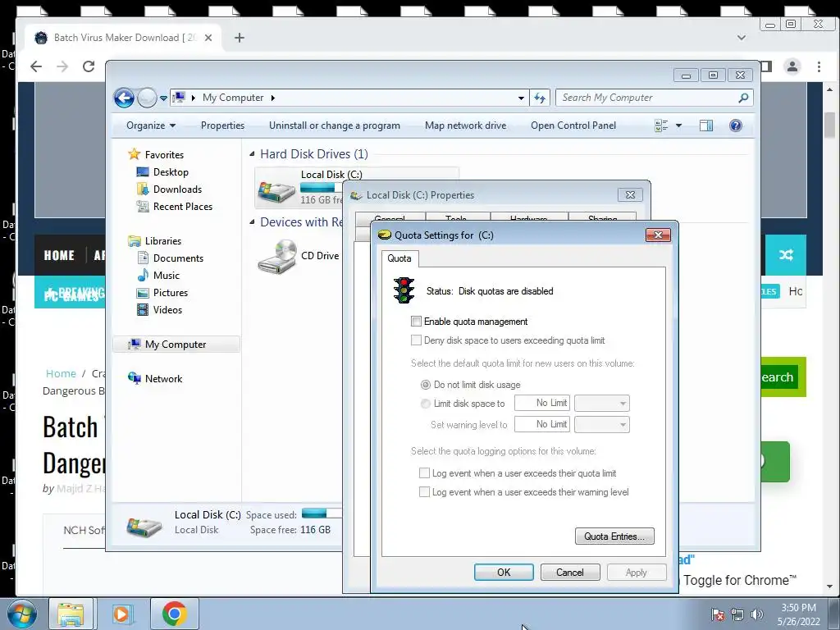Click the network tray icon
This screenshot has height=630, width=840.
(x=737, y=614)
